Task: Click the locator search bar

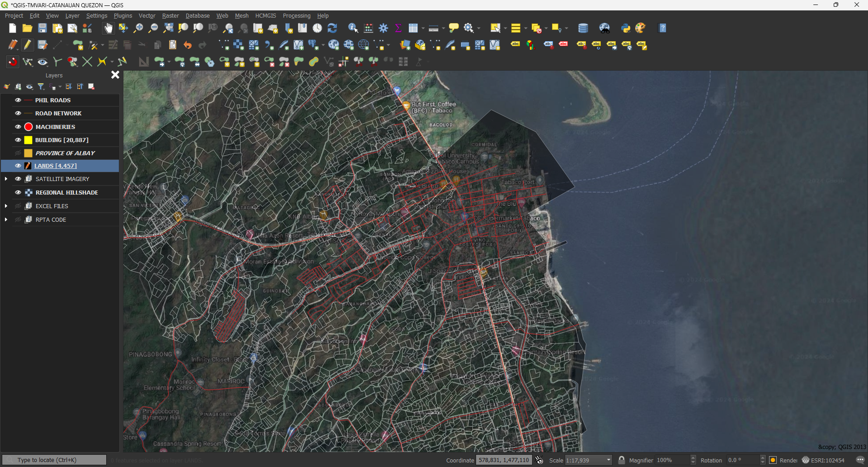Action: point(54,459)
